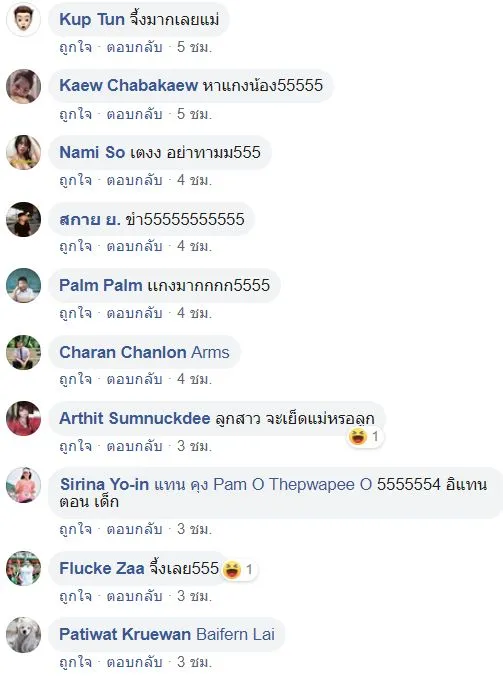Click Kaew Chabakaew's profile picture

(23, 86)
